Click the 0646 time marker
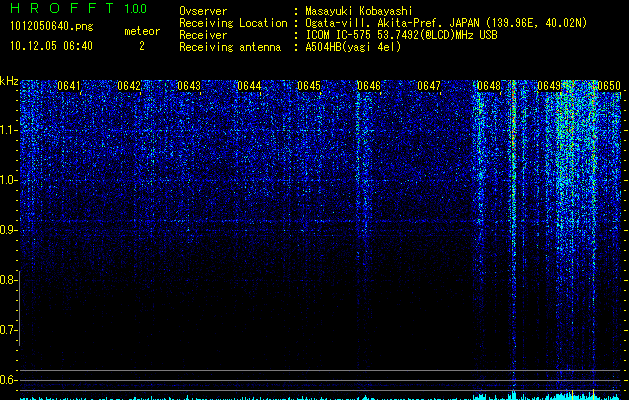 (x=369, y=86)
